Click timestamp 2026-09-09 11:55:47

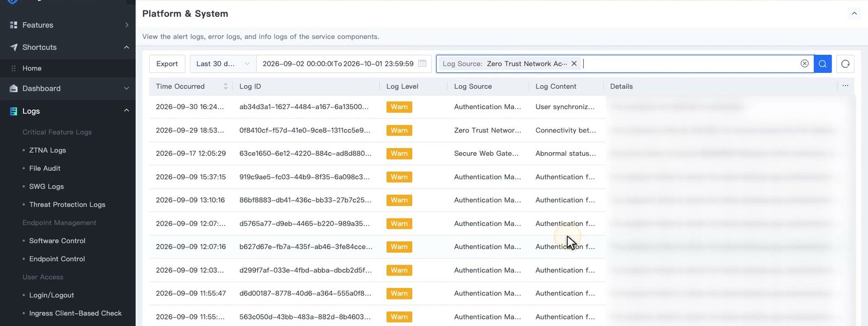click(x=191, y=294)
